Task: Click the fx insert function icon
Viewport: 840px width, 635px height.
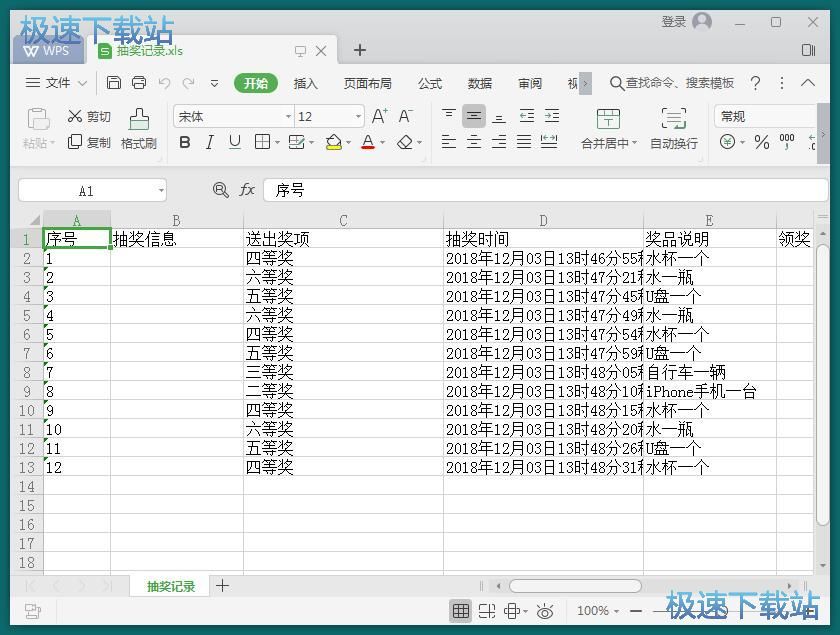Action: [x=247, y=190]
